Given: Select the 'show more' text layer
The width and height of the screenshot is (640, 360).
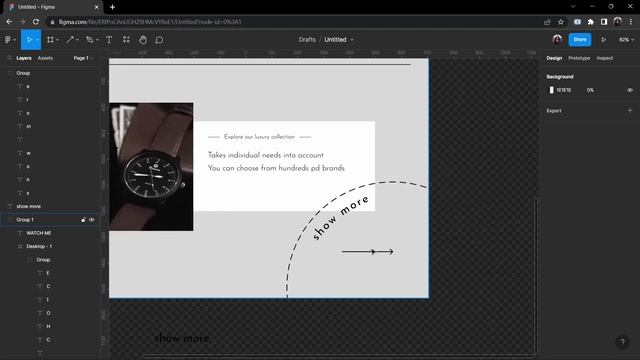Looking at the screenshot, I should point(50,206).
